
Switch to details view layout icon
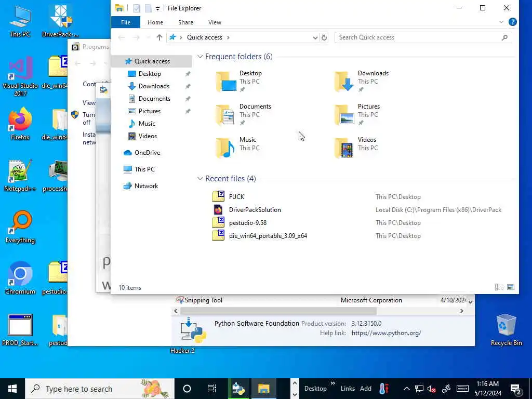point(499,287)
